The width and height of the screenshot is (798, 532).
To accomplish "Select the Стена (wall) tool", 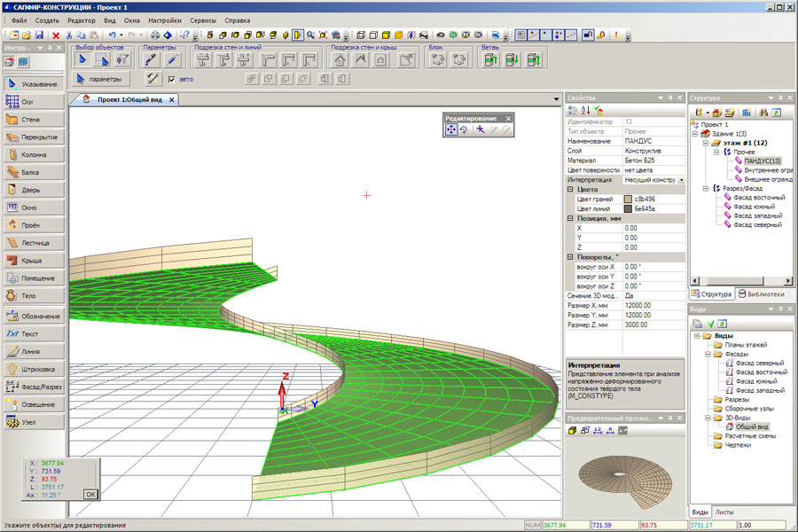I will click(x=34, y=119).
